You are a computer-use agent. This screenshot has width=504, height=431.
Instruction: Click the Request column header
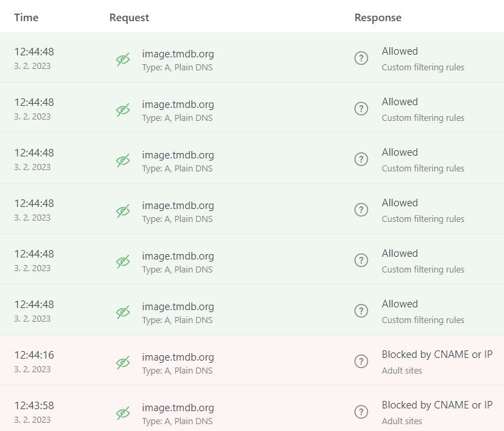click(x=129, y=18)
